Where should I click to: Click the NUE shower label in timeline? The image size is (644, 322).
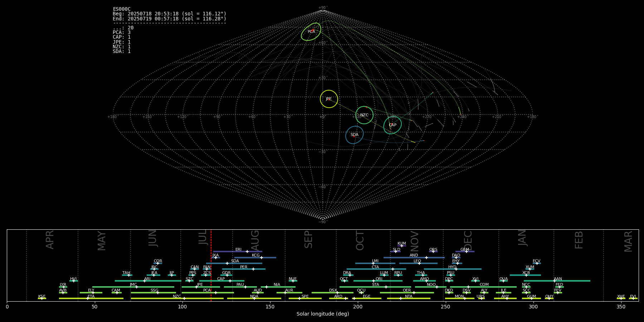tap(293, 279)
